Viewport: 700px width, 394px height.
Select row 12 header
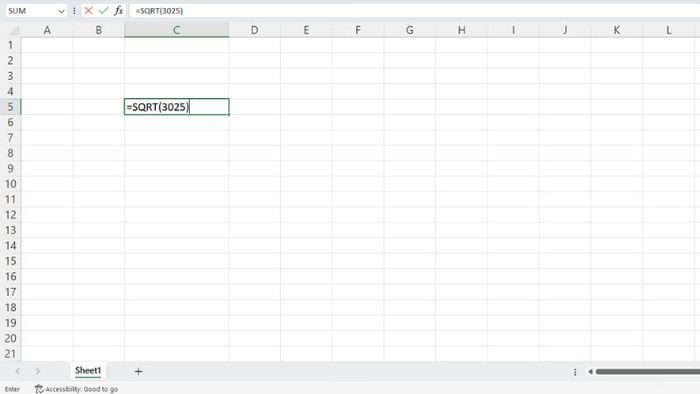click(10, 215)
